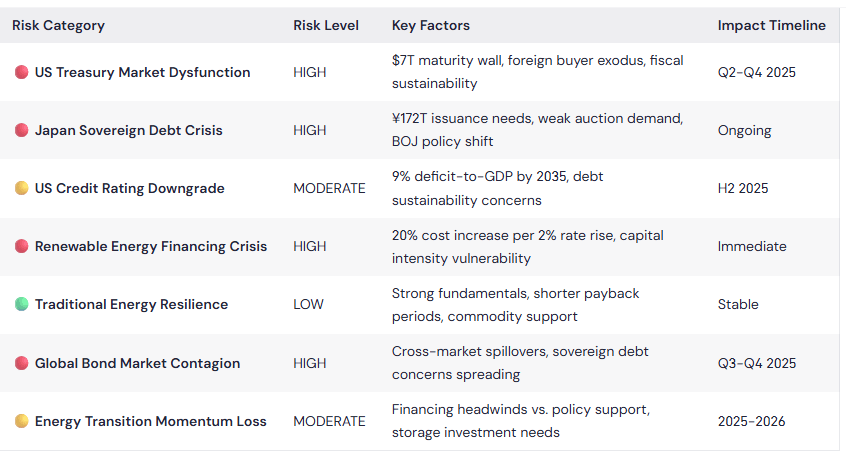Click the Q3-Q4 2025 timeline cell

pos(757,363)
